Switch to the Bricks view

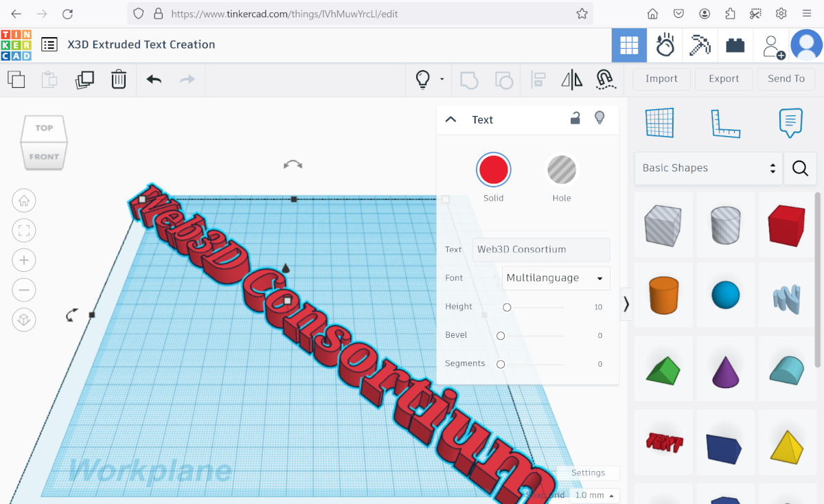coord(735,46)
